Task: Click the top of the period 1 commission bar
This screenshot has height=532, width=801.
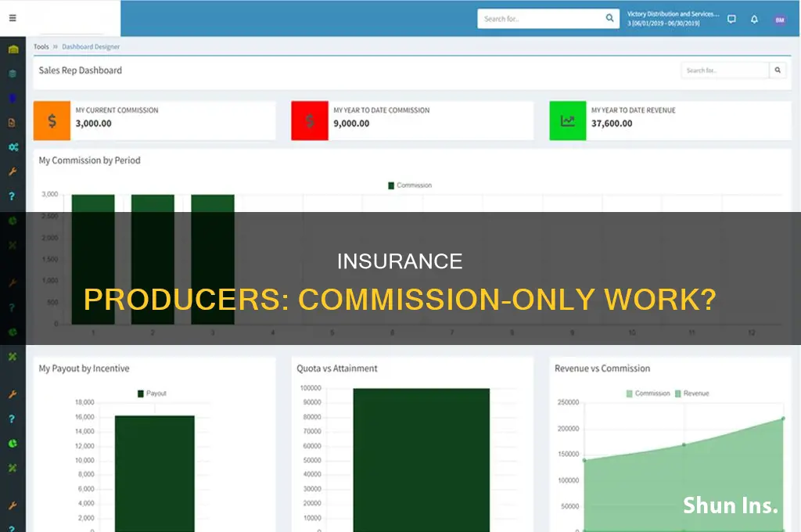Action: 93,196
